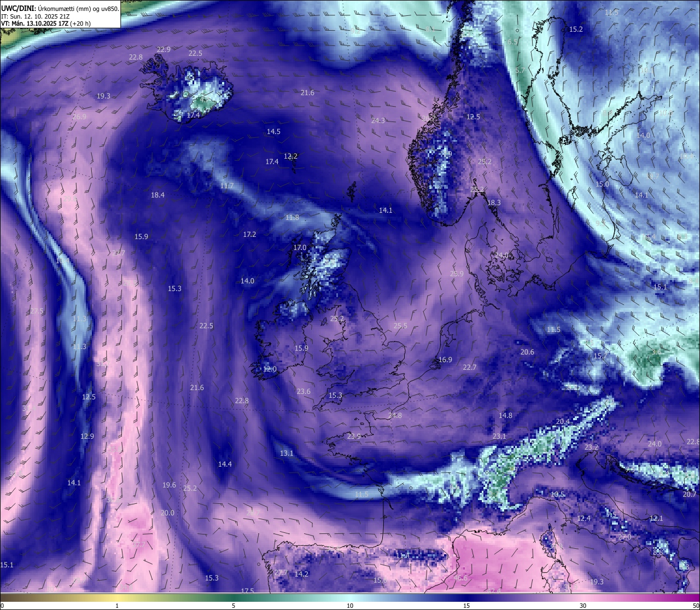The width and height of the screenshot is (700, 610).
Task: Click the 23.1 value north of the Alps
Action: click(499, 436)
